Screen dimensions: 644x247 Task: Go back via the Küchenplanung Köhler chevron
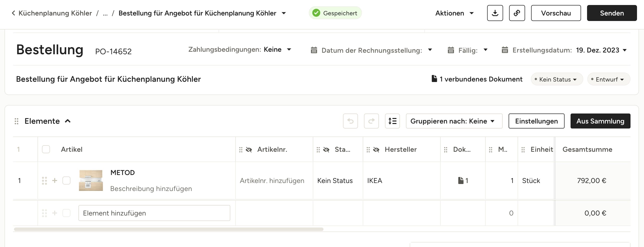pyautogui.click(x=13, y=13)
